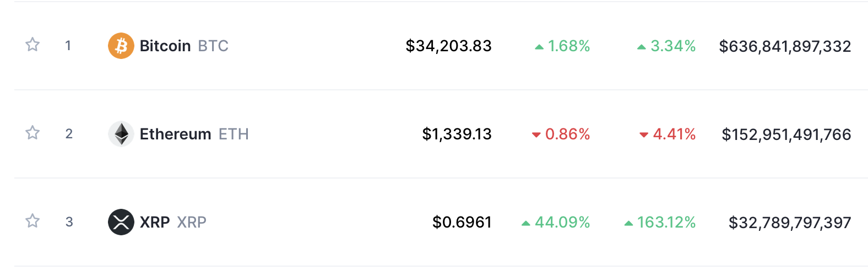868x270 pixels.
Task: Click the BTC ticker symbol
Action: click(x=213, y=46)
